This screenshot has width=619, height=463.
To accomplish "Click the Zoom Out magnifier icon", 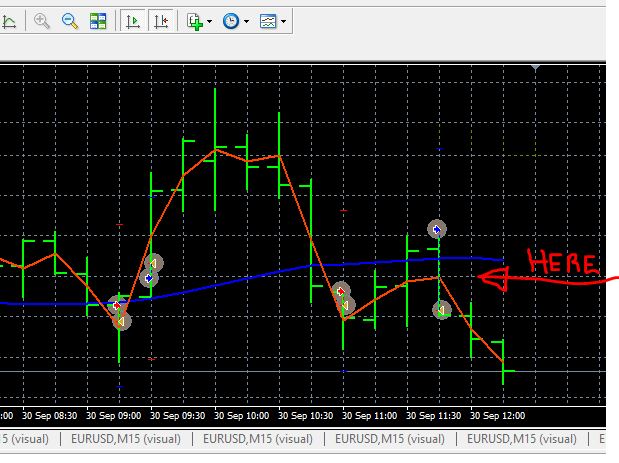I will pyautogui.click(x=70, y=21).
